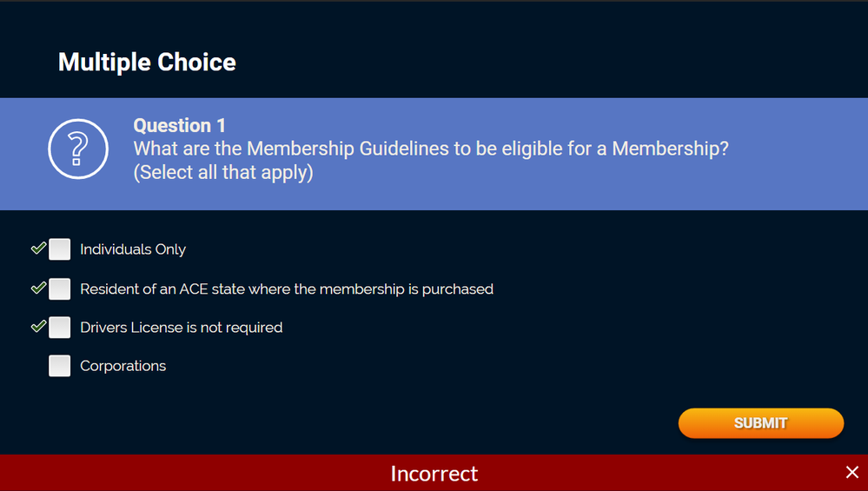Click the Incorrect feedback text

click(434, 473)
